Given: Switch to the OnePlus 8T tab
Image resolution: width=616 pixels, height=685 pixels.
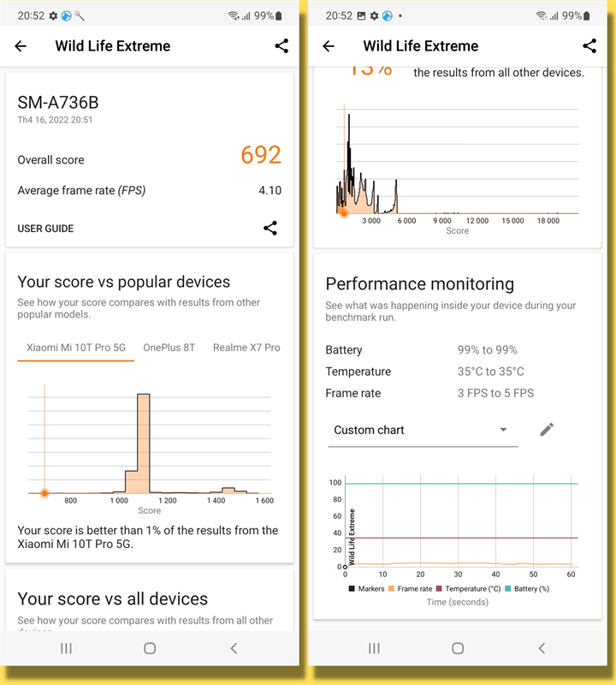Looking at the screenshot, I should coord(169,348).
